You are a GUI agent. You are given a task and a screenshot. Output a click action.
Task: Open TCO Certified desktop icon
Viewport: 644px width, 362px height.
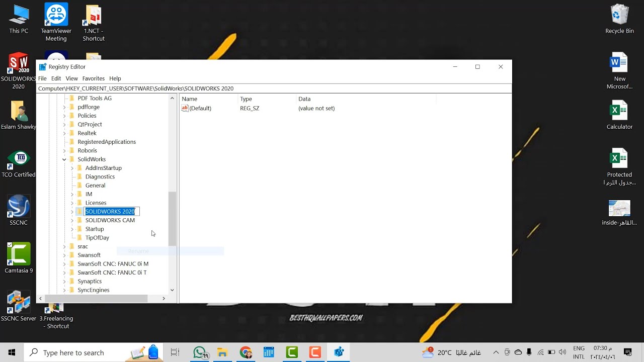[19, 163]
